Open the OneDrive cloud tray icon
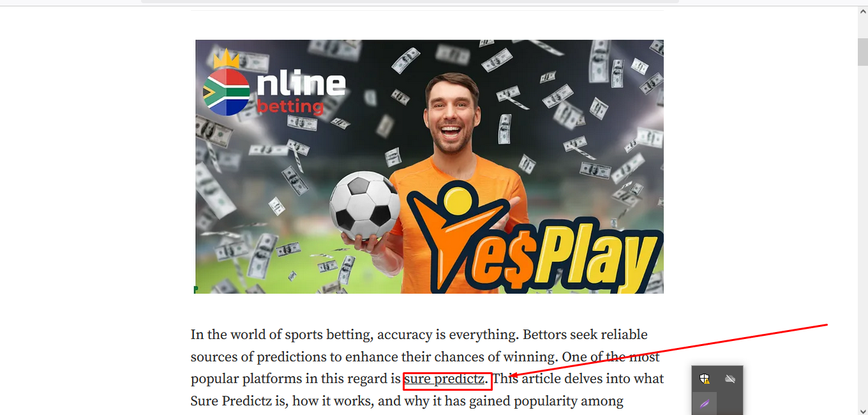This screenshot has width=868, height=415. 730,379
